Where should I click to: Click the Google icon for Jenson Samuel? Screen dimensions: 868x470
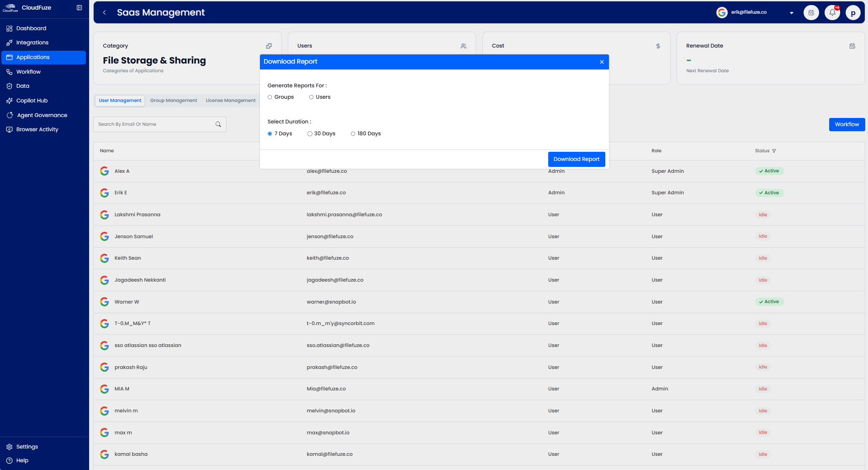coord(105,236)
